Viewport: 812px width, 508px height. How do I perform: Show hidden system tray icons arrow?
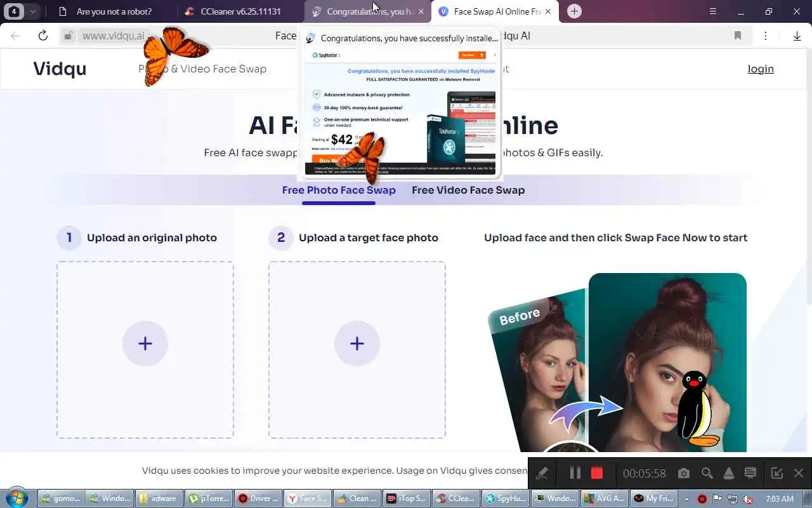686,498
